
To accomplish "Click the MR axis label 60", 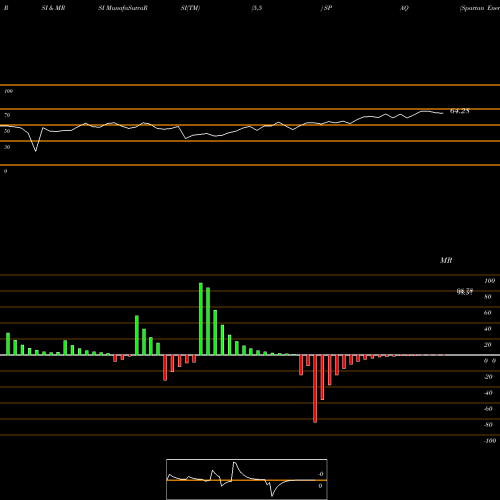I will point(488,313).
